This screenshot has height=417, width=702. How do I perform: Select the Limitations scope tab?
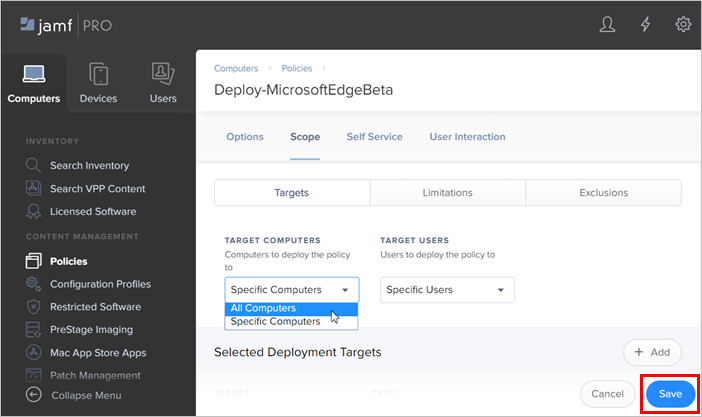(447, 193)
